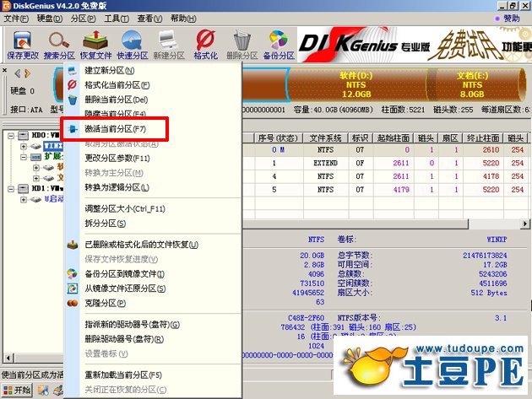Choose 指派新的驱动器号(盘符)(G) menu entry
This screenshot has width=532, height=399.
(133, 325)
